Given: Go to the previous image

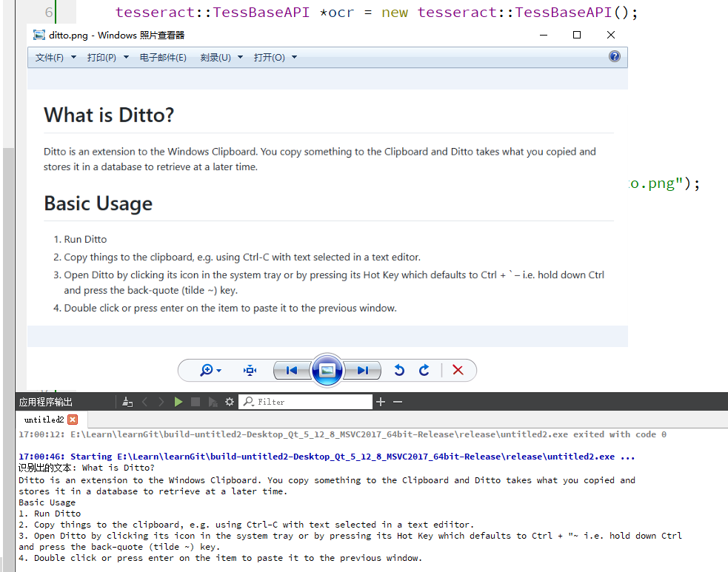Looking at the screenshot, I should click(x=292, y=370).
